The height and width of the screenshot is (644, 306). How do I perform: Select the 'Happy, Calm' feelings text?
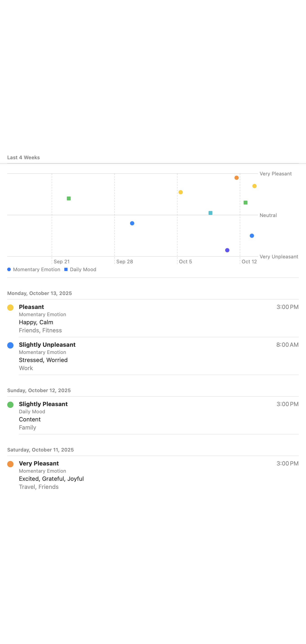pos(36,322)
